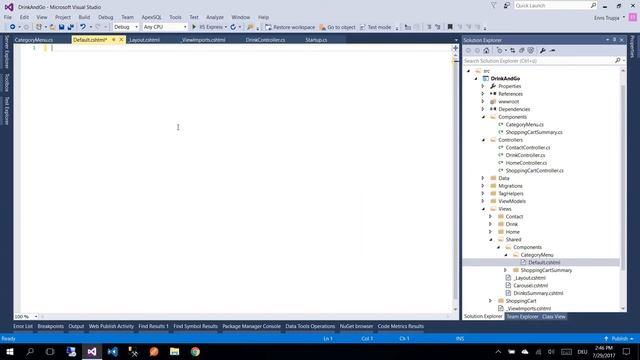Click Sync with Active Document icon
This screenshot has height=360, width=640.
[513, 51]
